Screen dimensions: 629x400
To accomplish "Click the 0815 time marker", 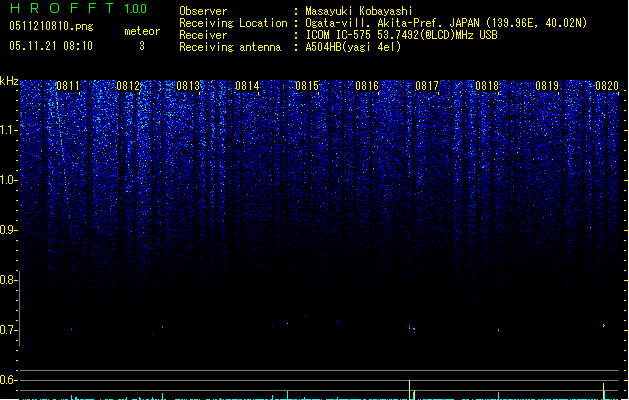I will point(307,86).
